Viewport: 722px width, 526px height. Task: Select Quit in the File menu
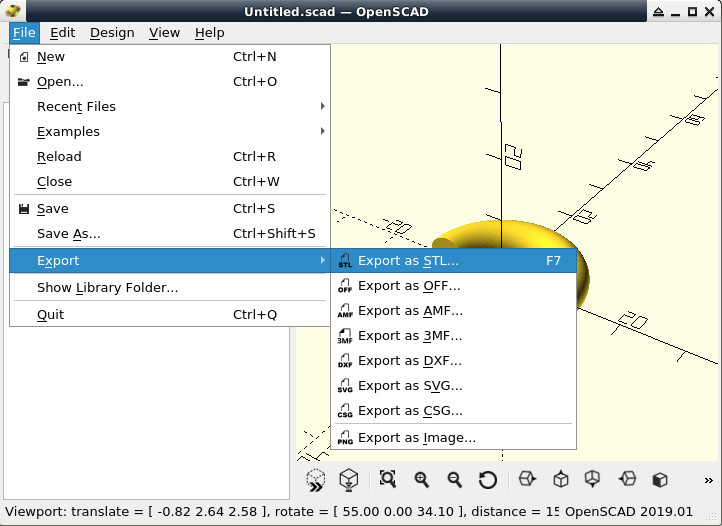pos(170,315)
